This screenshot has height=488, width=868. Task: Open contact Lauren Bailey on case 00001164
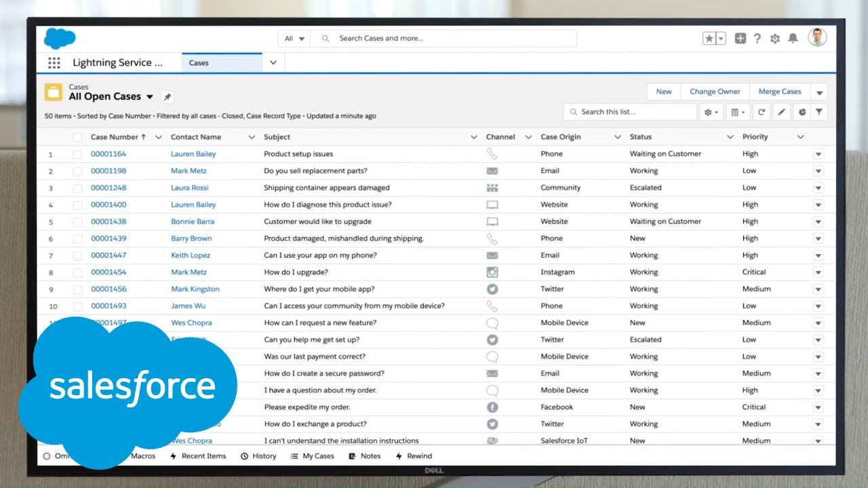pos(193,154)
